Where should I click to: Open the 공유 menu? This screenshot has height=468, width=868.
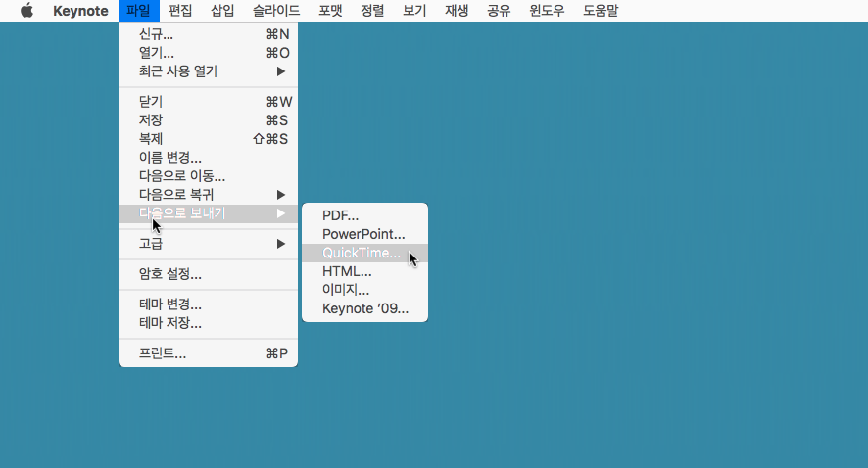coord(499,11)
